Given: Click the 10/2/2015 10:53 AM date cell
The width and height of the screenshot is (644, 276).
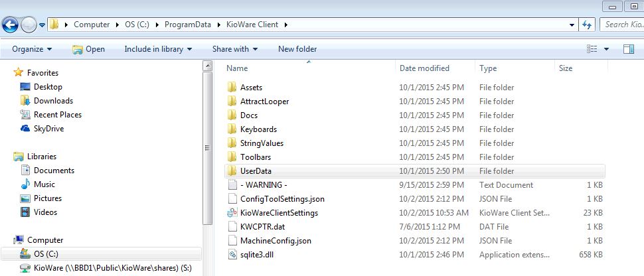Looking at the screenshot, I should point(434,213).
